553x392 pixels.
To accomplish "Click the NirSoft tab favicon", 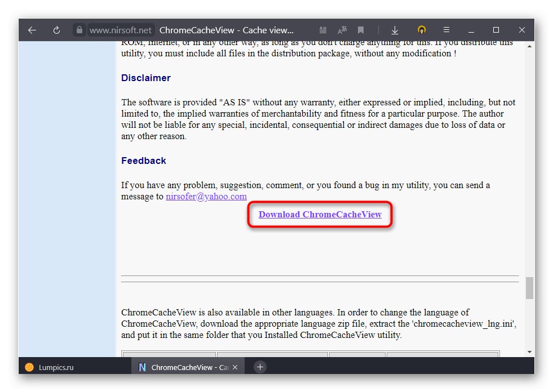I will click(x=142, y=367).
